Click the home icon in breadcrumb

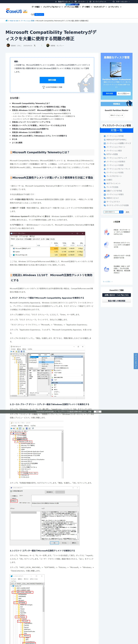7,21
